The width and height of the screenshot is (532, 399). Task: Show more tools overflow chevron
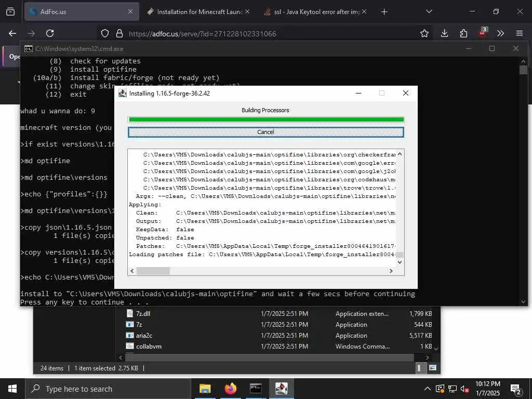click(x=500, y=33)
